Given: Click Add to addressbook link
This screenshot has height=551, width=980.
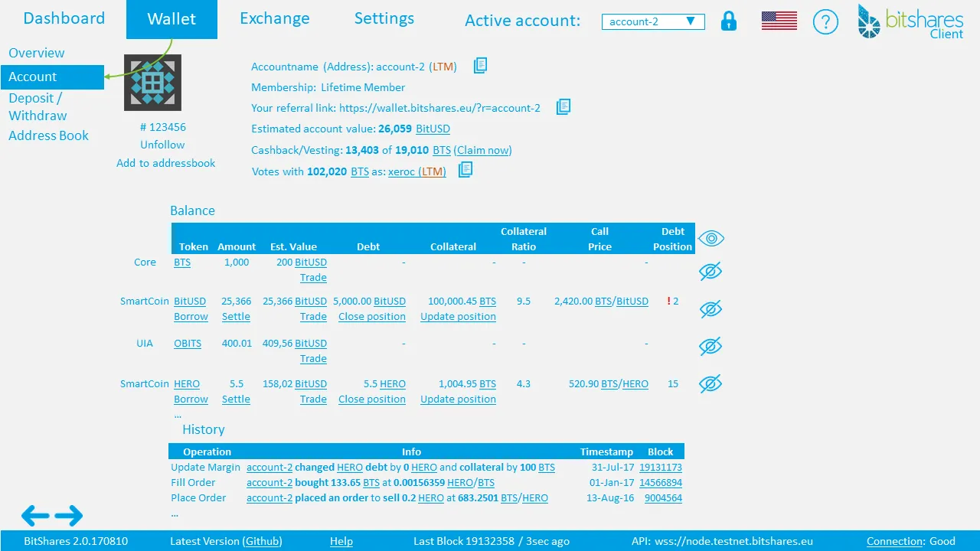Looking at the screenshot, I should click(165, 163).
